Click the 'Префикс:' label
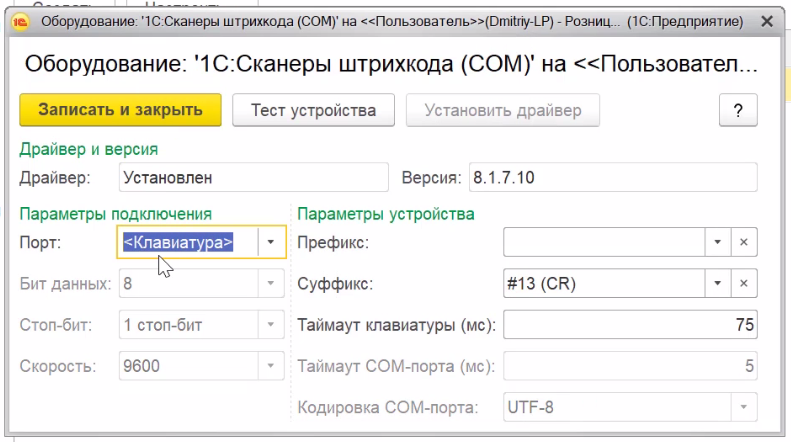 (x=333, y=243)
